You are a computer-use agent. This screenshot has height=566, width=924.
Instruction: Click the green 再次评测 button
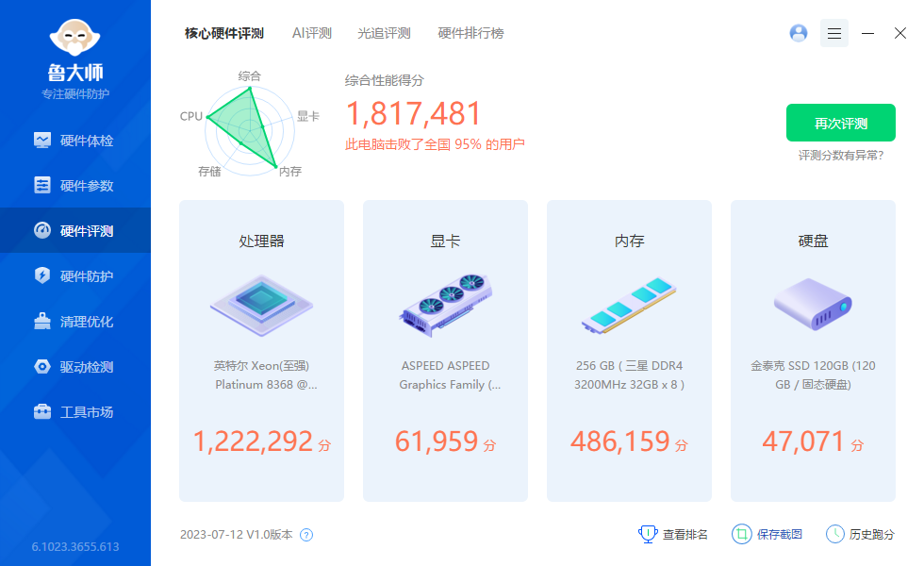pyautogui.click(x=841, y=123)
